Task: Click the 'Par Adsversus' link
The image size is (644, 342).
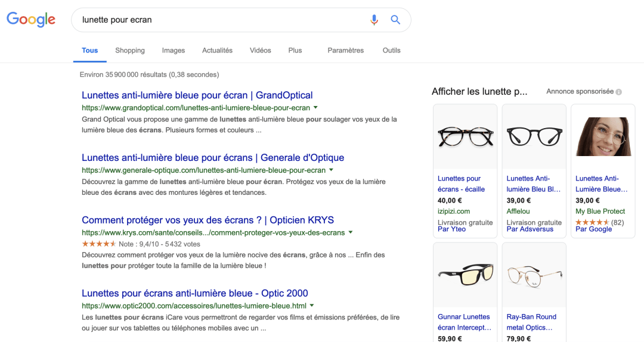Action: point(530,229)
